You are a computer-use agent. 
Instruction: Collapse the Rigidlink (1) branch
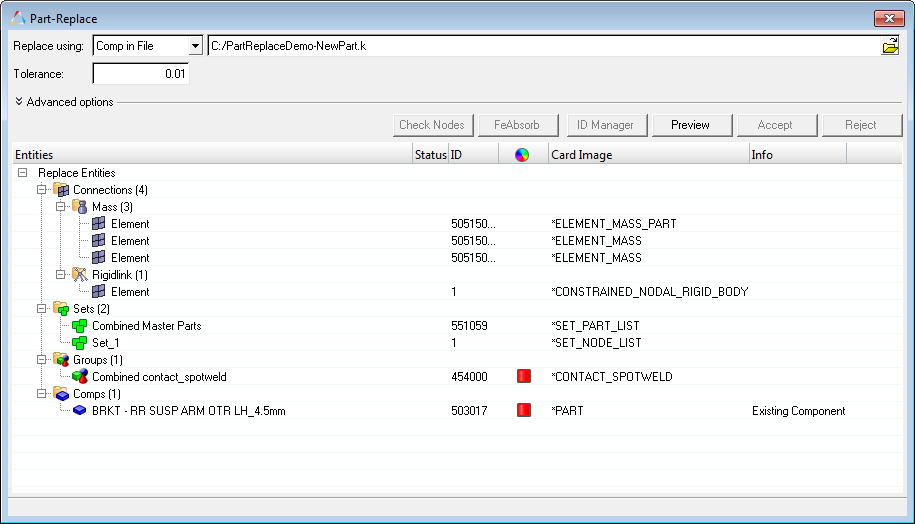(x=60, y=274)
